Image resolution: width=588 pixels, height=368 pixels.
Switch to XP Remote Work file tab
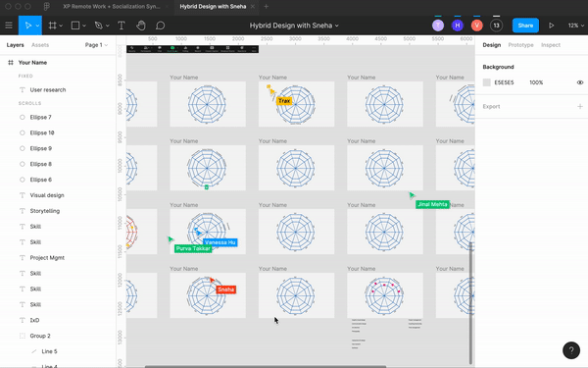pyautogui.click(x=112, y=7)
